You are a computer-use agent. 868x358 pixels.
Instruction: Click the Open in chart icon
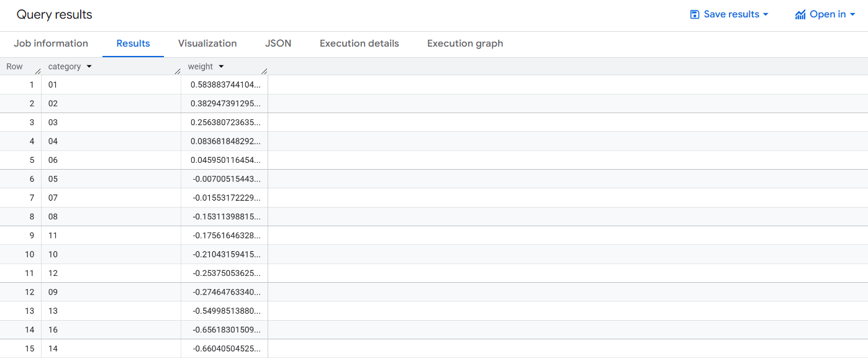[800, 14]
